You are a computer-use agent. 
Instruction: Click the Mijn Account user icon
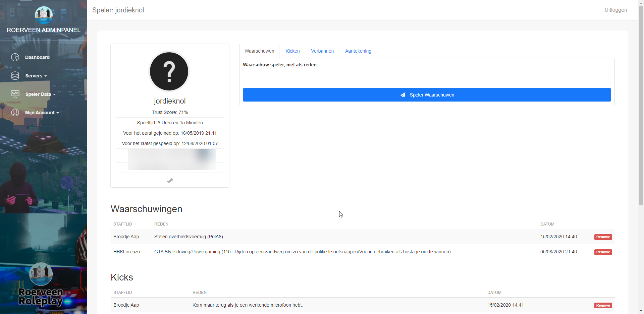[x=15, y=113]
